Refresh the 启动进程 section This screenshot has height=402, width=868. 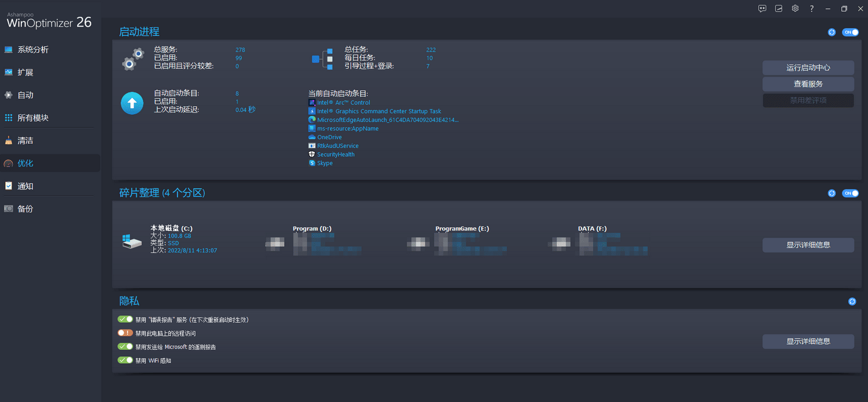pos(832,32)
